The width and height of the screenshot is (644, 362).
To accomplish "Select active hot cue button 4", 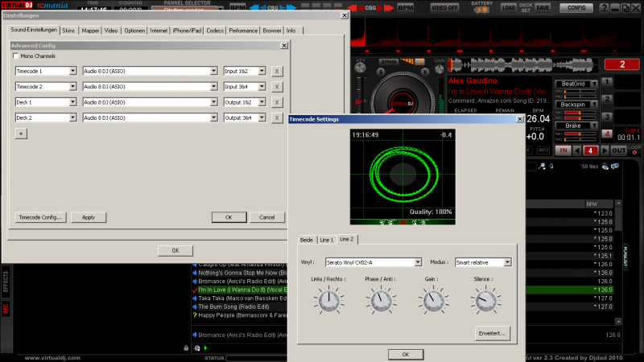I will [x=607, y=134].
